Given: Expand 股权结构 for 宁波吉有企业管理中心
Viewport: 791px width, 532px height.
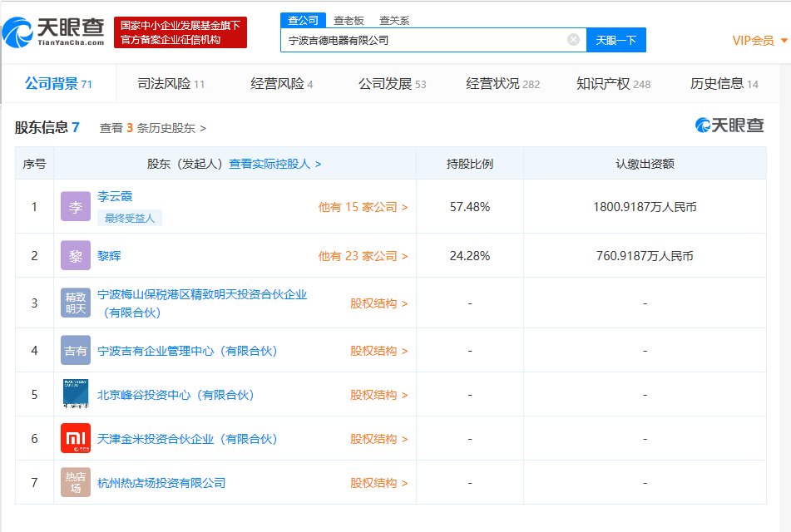Looking at the screenshot, I should click(379, 351).
